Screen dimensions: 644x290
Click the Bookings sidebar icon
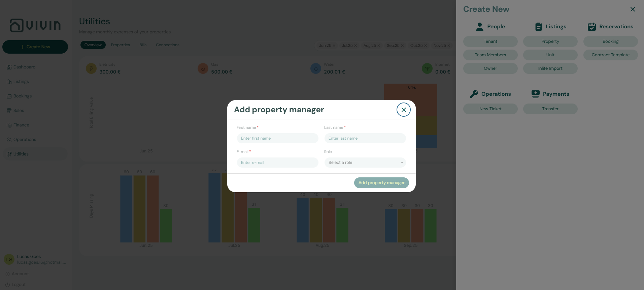point(9,96)
